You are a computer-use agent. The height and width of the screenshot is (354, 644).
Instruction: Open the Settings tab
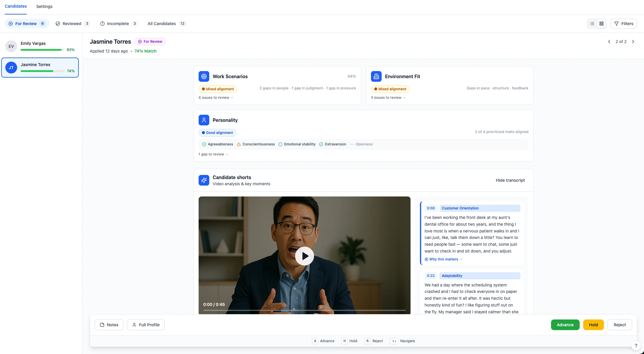[44, 6]
